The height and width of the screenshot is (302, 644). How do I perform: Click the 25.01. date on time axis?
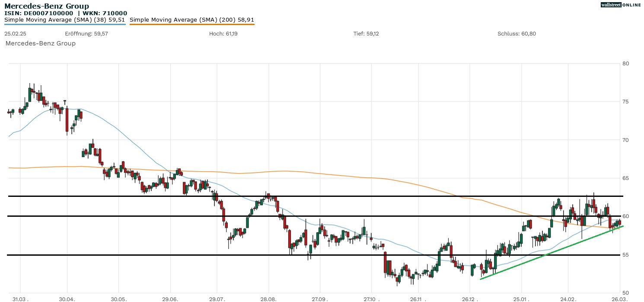tap(522, 299)
